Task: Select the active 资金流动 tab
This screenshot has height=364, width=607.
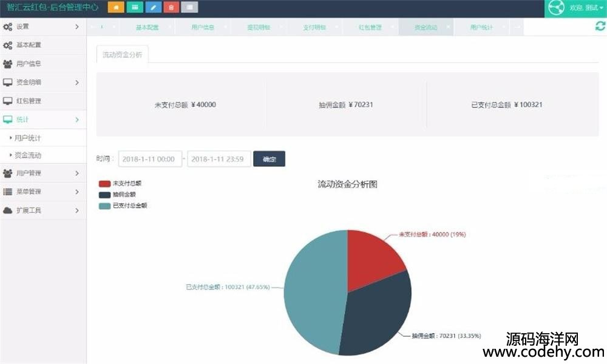Action: 426,27
